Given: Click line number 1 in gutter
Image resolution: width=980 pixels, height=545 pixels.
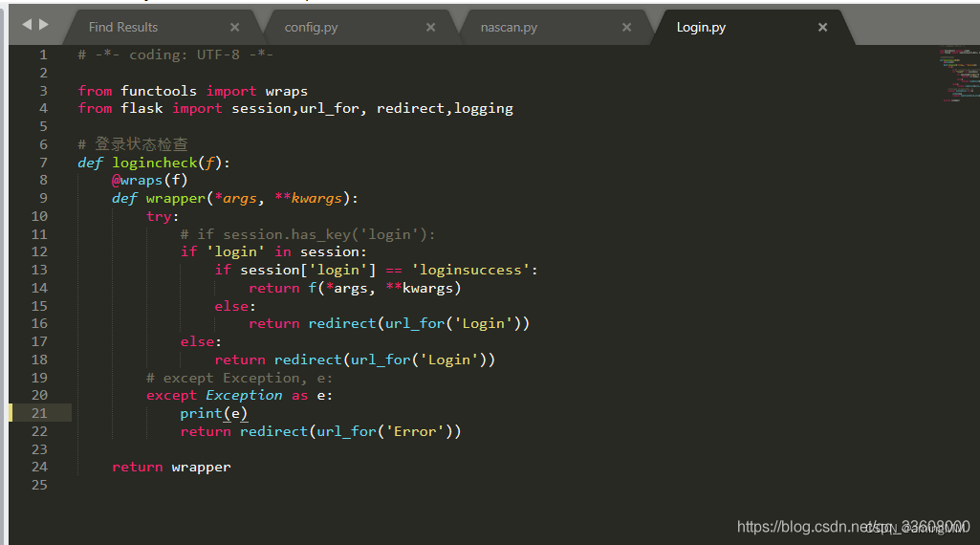Looking at the screenshot, I should (43, 55).
